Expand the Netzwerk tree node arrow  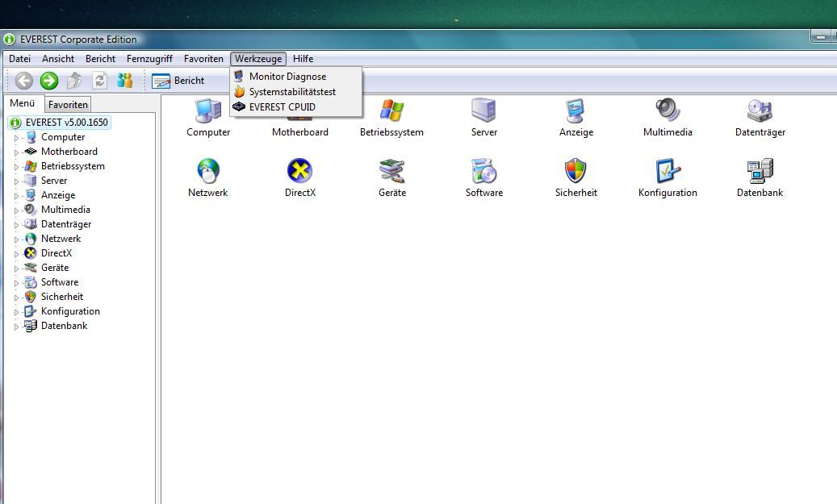17,239
